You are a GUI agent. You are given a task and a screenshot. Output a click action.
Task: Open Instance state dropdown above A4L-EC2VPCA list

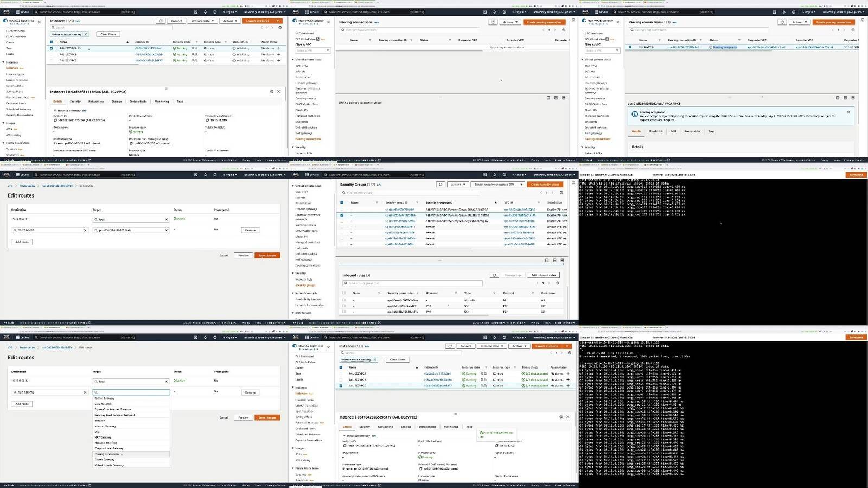tap(203, 21)
